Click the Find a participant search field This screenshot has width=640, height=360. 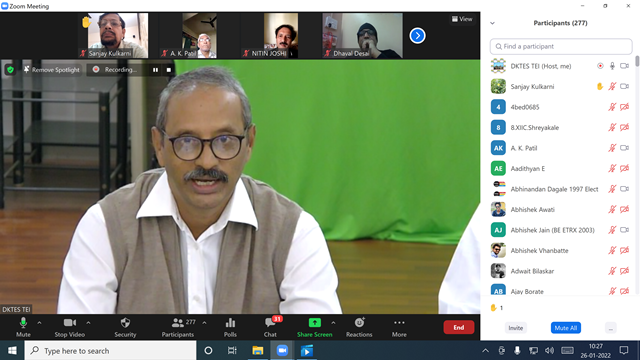point(561,47)
